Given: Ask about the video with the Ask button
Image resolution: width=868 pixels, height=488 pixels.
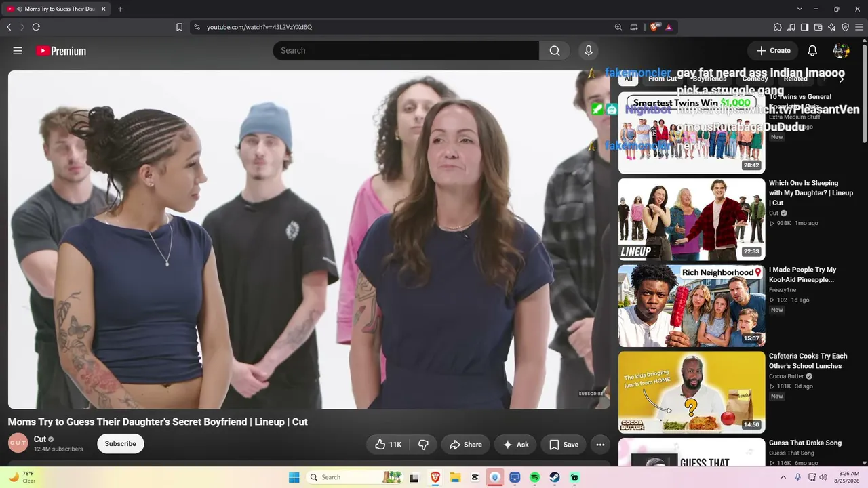Looking at the screenshot, I should [x=515, y=445].
